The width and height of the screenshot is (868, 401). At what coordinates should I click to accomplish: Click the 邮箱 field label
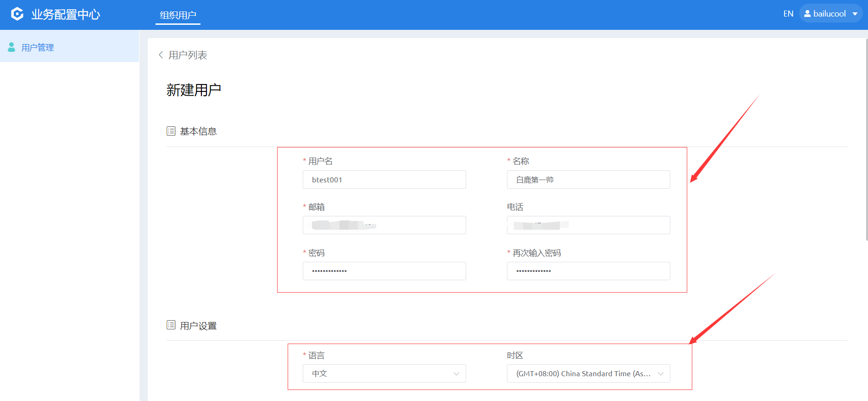[316, 207]
